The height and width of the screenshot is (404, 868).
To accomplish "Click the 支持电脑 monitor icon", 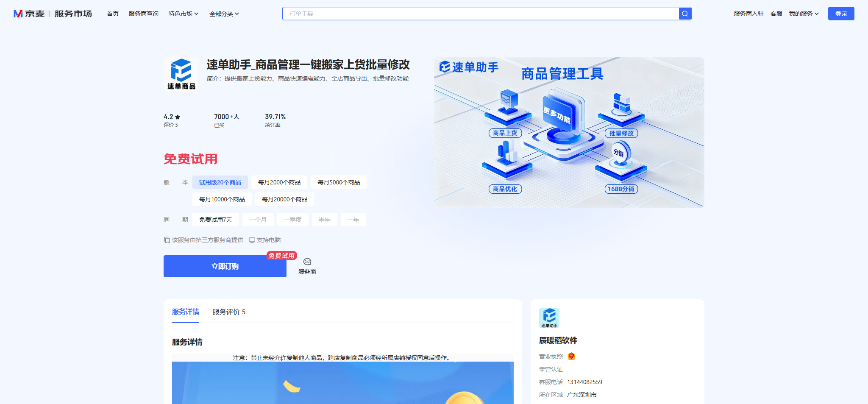I will 252,240.
